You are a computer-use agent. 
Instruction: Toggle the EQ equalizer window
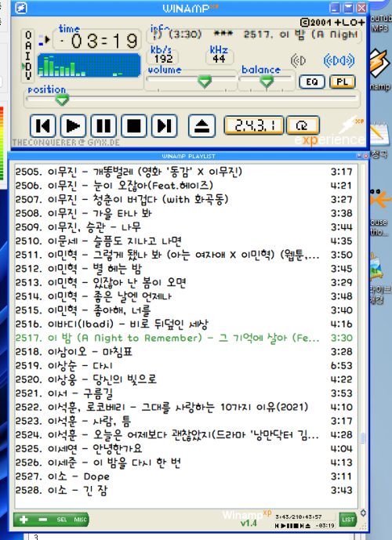(312, 82)
